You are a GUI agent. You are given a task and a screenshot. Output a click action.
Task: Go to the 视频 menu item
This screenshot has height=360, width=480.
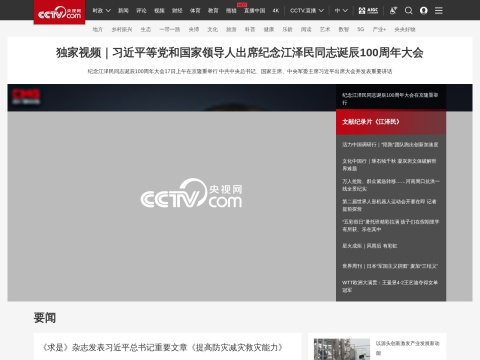click(x=159, y=11)
